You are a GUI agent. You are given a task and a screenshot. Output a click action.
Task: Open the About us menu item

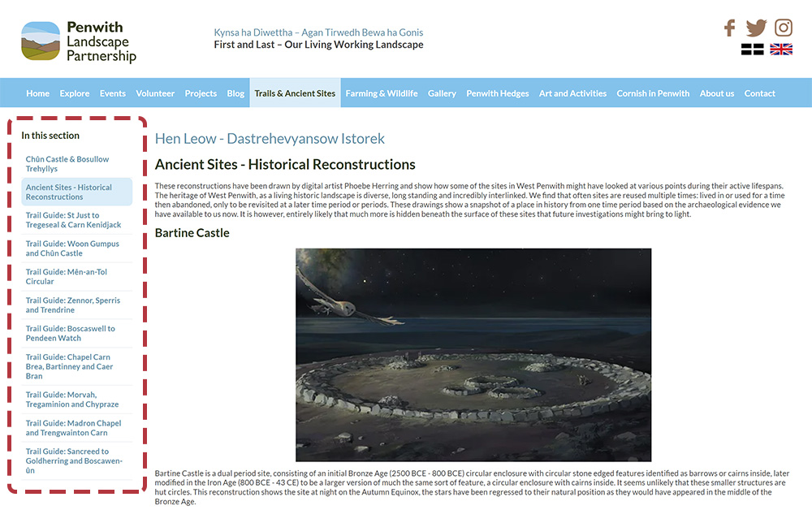(717, 93)
